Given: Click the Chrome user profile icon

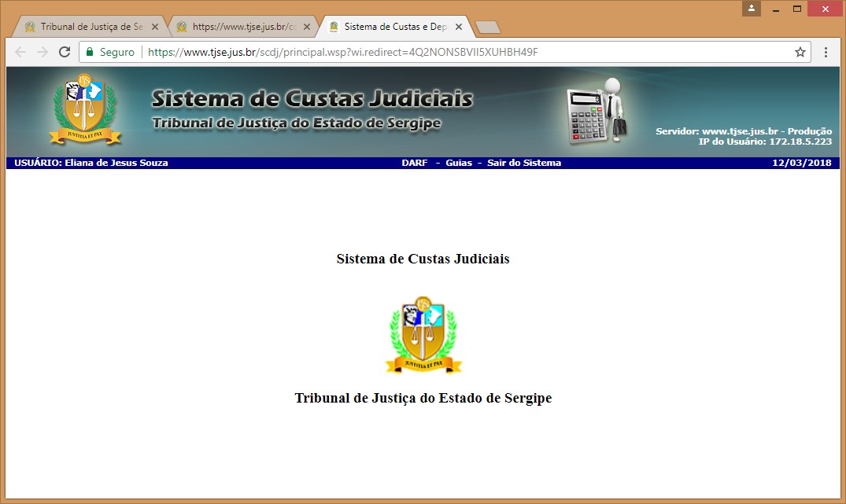Looking at the screenshot, I should tap(752, 9).
